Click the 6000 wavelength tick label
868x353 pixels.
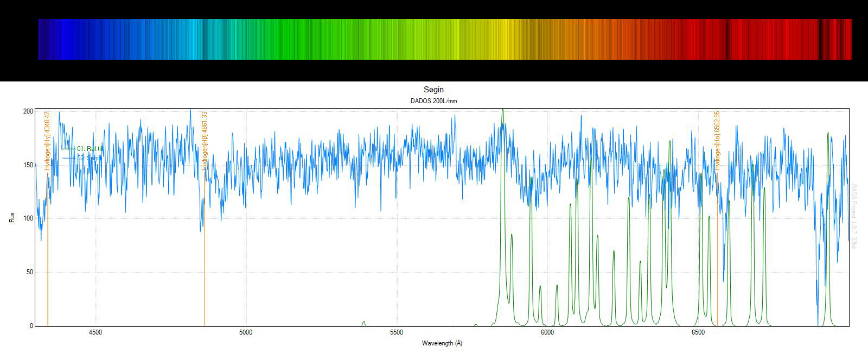pyautogui.click(x=547, y=332)
